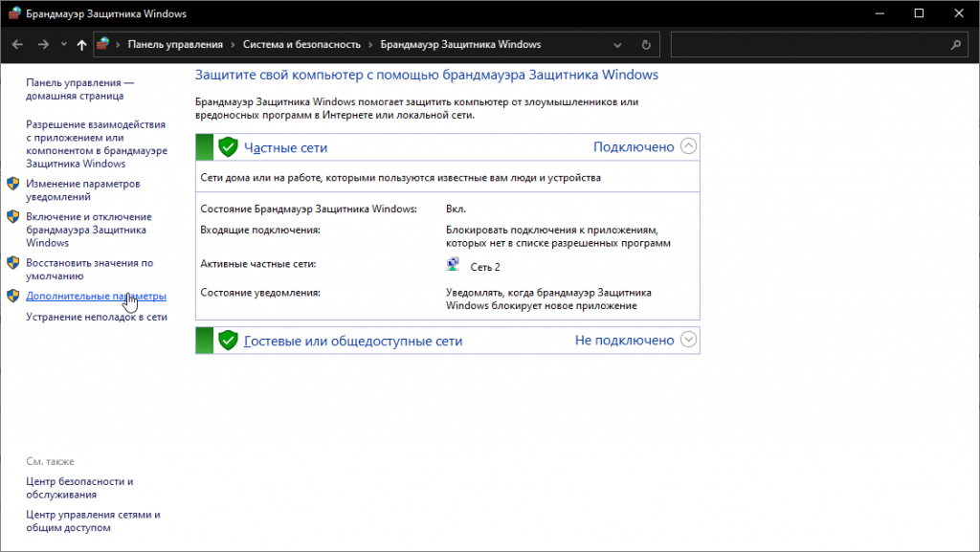980x552 pixels.
Task: Click green shield icon of Гостевые сети
Action: click(228, 341)
